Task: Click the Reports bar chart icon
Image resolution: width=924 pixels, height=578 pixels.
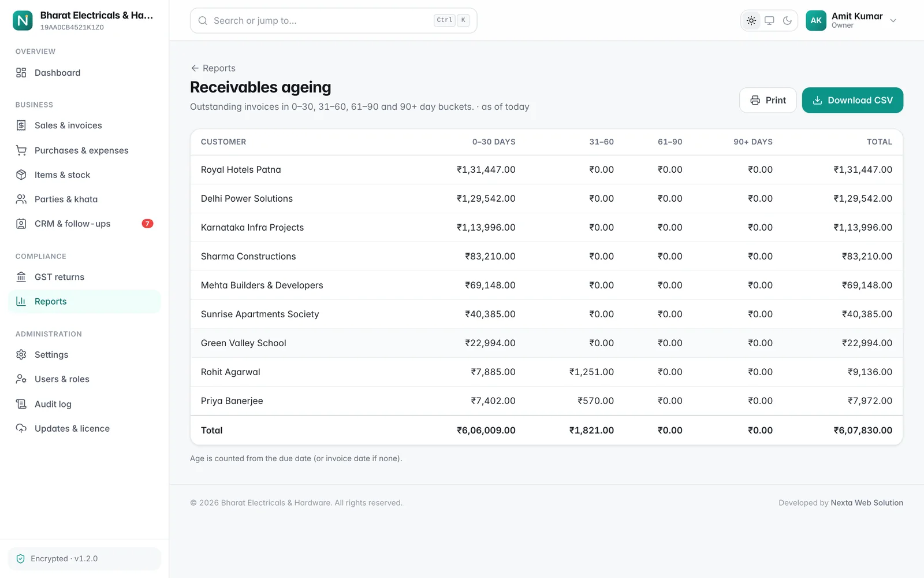Action: click(x=21, y=301)
